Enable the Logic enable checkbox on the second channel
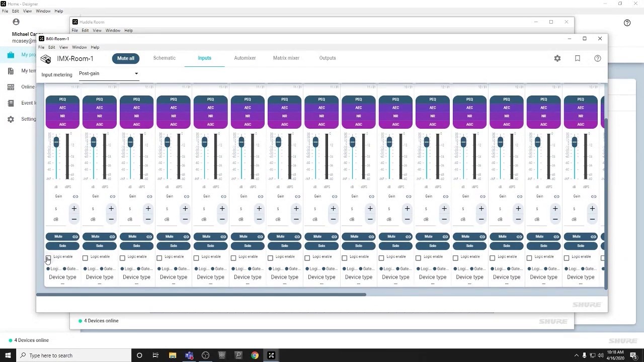644x362 pixels. click(x=85, y=258)
